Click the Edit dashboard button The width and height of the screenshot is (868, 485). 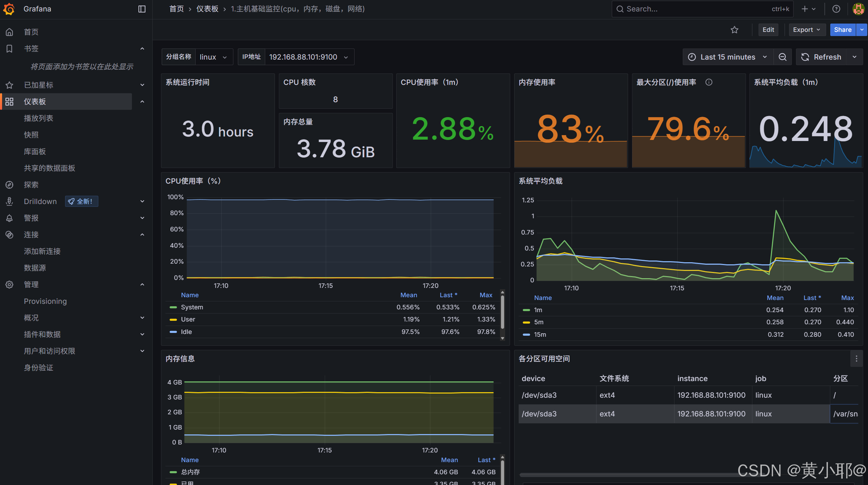click(x=768, y=30)
